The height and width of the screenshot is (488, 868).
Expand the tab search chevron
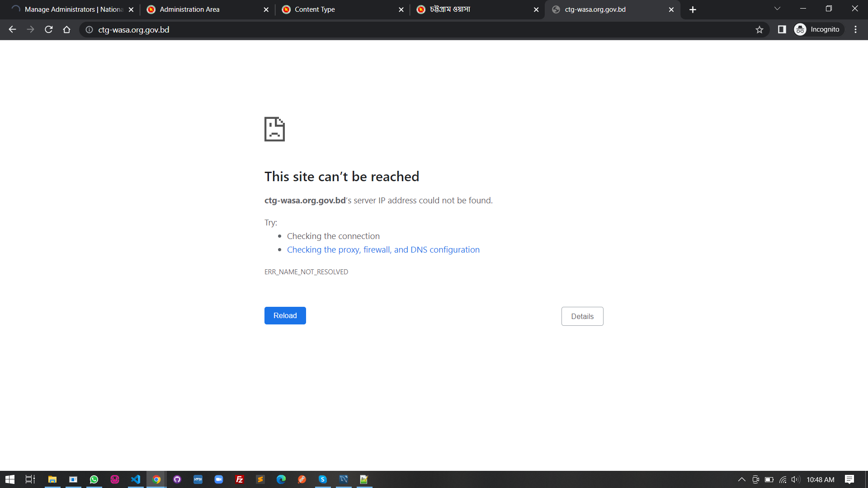pyautogui.click(x=777, y=9)
